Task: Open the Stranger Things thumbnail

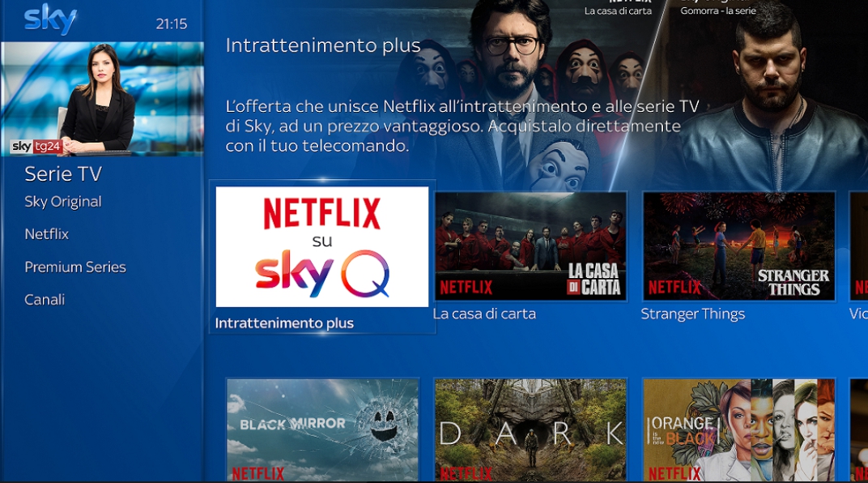Action: pyautogui.click(x=739, y=246)
